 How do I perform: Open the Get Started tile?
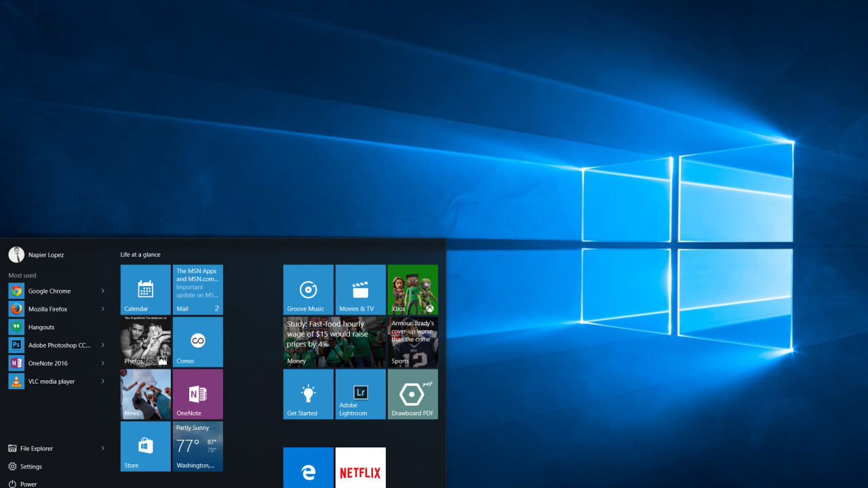tap(308, 394)
